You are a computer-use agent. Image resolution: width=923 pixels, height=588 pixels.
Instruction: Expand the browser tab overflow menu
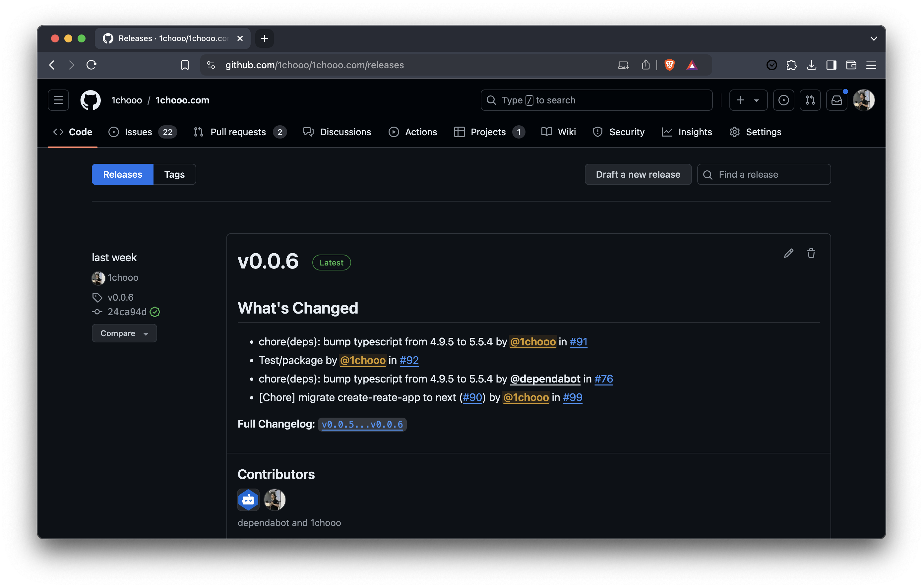point(874,38)
